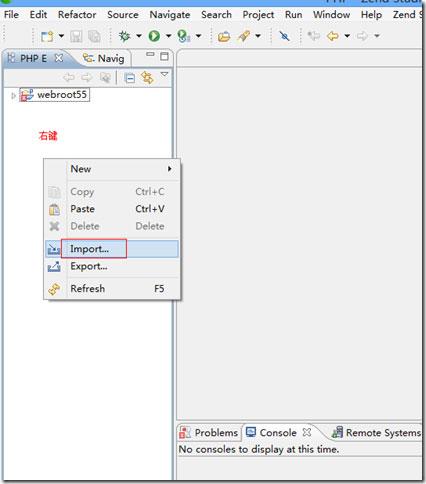Viewport: 426px width, 484px height.
Task: Click the Open folder toolbar icon
Action: point(224,36)
